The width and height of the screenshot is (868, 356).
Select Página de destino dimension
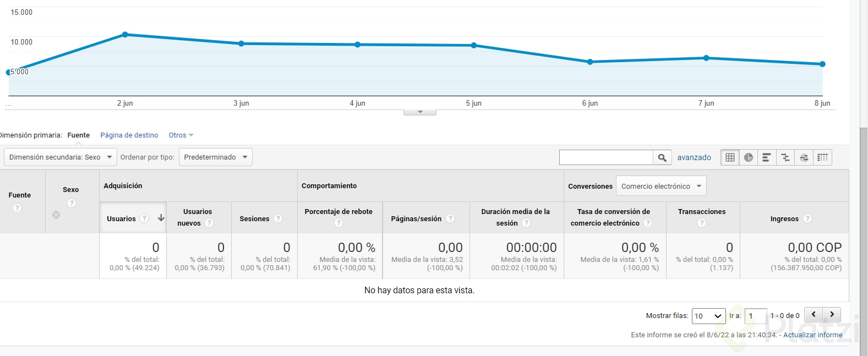coord(129,135)
